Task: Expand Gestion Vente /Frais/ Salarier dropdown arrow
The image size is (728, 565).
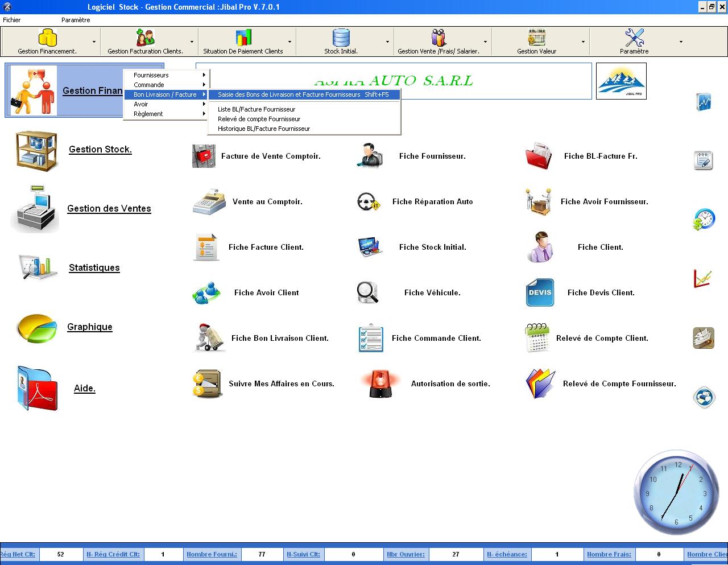Action: click(485, 42)
